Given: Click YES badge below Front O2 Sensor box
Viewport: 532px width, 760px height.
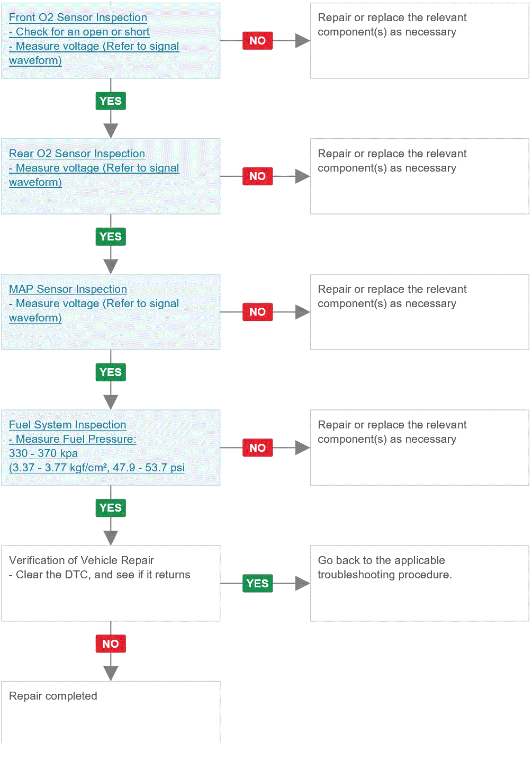Looking at the screenshot, I should pos(111,101).
